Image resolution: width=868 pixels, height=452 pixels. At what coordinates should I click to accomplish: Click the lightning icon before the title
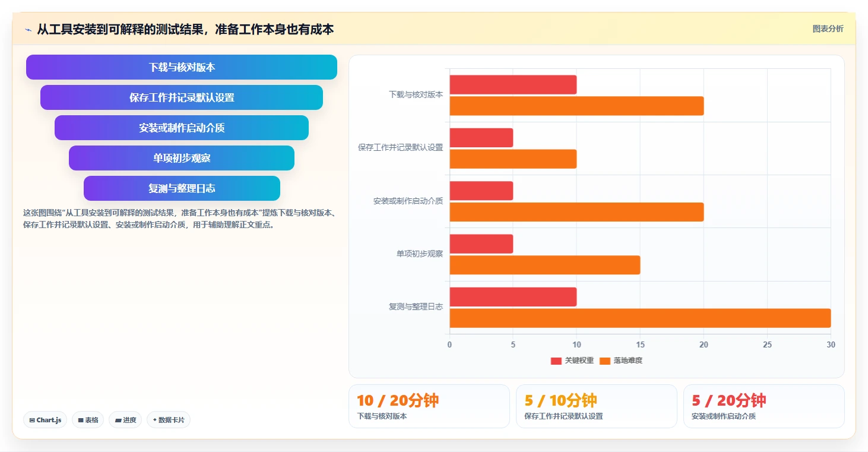[x=28, y=29]
